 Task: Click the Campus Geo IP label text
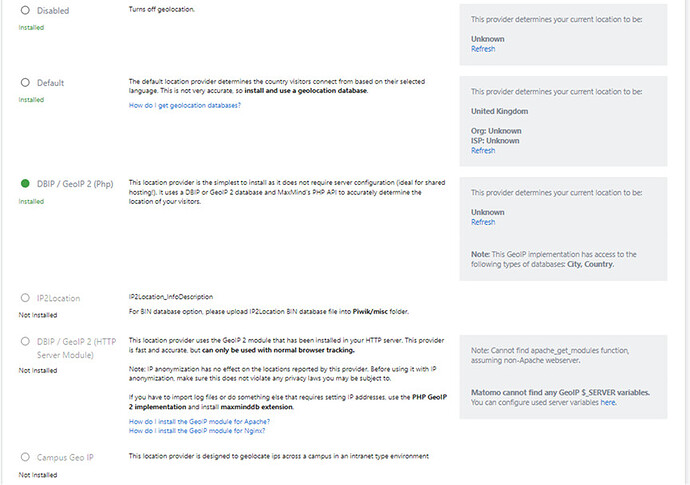tap(65, 457)
